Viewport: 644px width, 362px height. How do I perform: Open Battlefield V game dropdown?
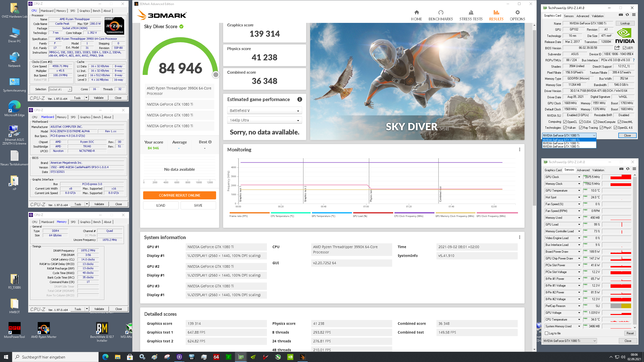pyautogui.click(x=264, y=111)
